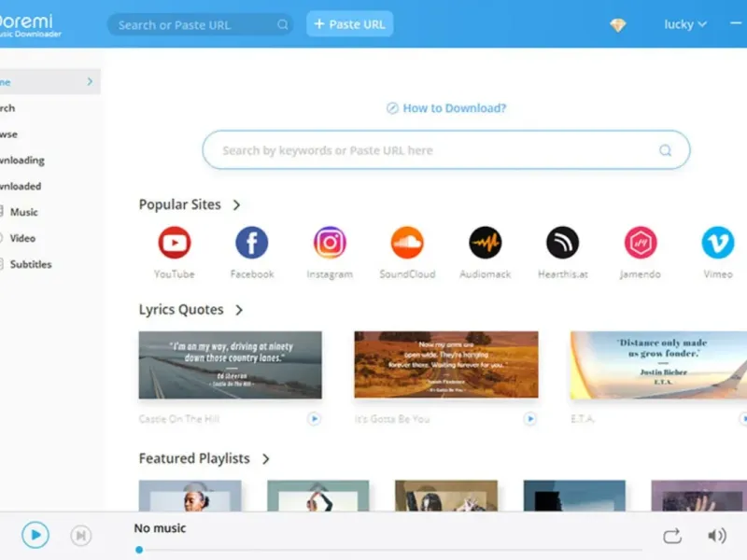Open the second featured playlist thumbnail
The width and height of the screenshot is (747, 560).
[318, 496]
